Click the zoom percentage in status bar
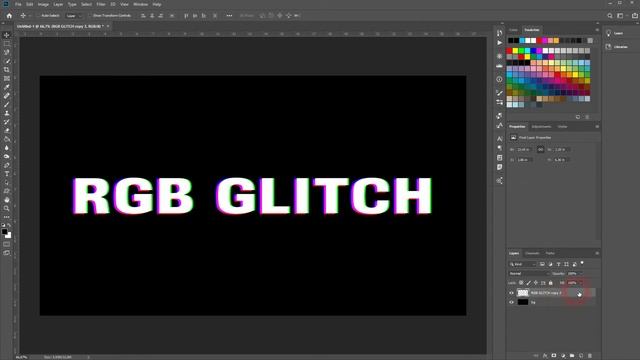The image size is (640, 360). [21, 357]
